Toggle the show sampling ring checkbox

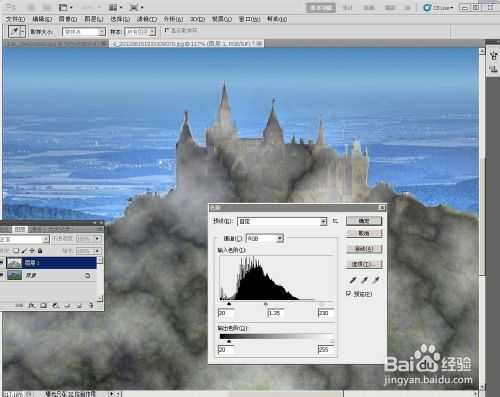click(167, 30)
